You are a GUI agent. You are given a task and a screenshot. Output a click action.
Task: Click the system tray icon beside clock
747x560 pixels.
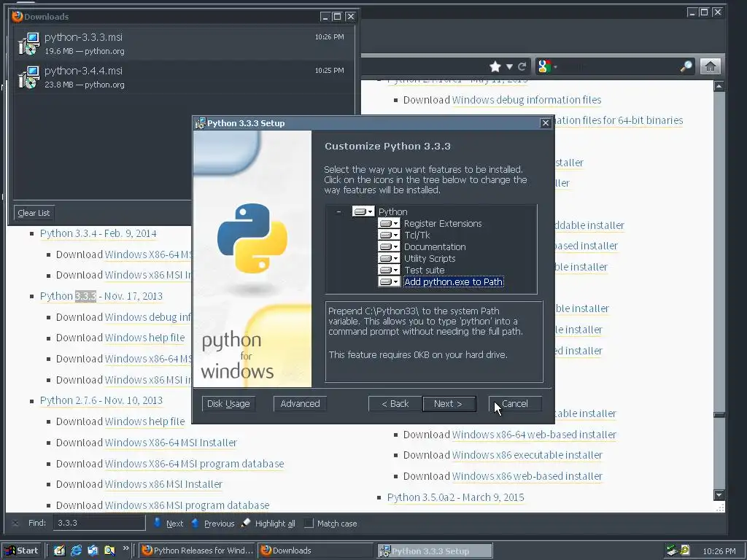tap(685, 551)
